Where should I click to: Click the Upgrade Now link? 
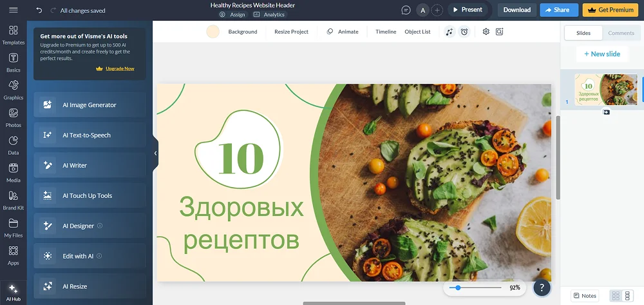pos(120,68)
